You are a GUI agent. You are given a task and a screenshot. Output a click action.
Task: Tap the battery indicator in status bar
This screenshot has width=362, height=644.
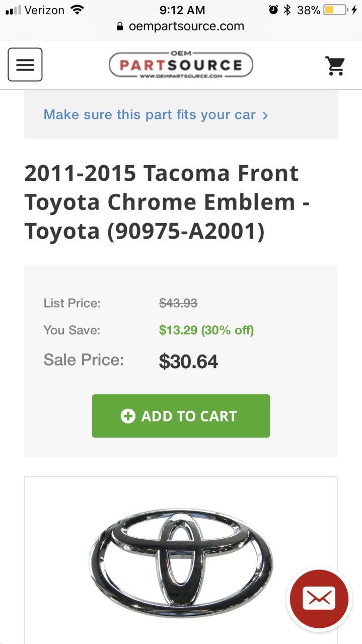click(x=337, y=10)
